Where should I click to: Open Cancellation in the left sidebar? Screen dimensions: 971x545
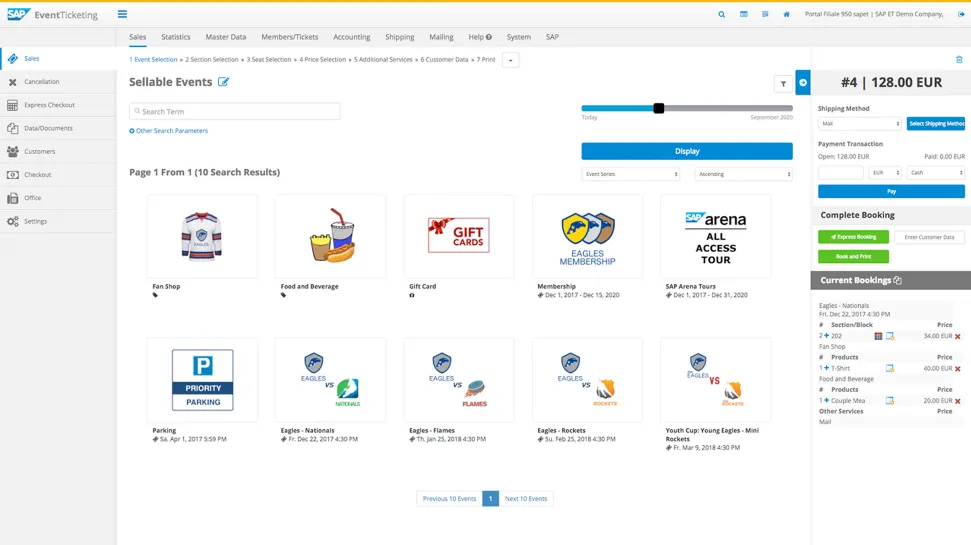42,82
